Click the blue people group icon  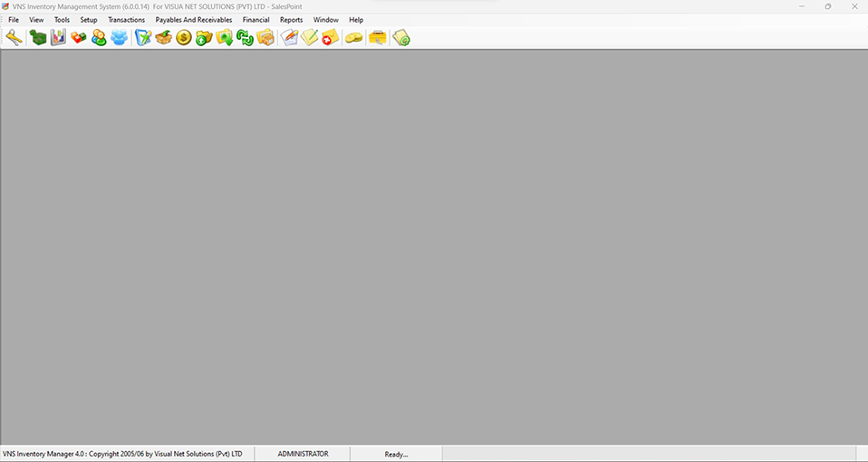click(120, 38)
